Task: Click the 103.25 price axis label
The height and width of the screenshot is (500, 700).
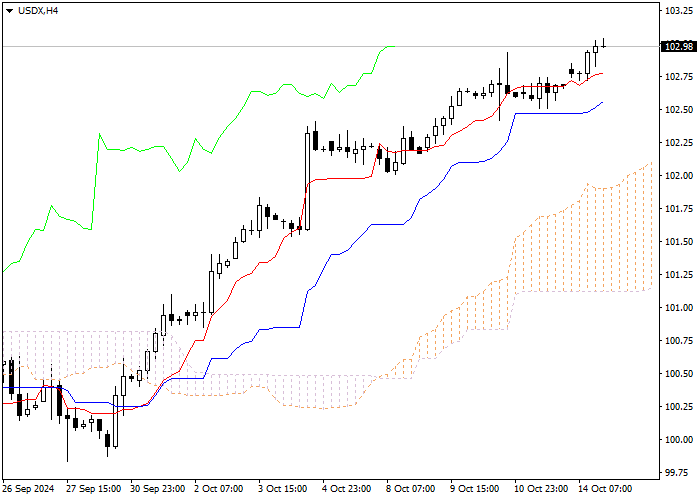Action: pos(679,11)
